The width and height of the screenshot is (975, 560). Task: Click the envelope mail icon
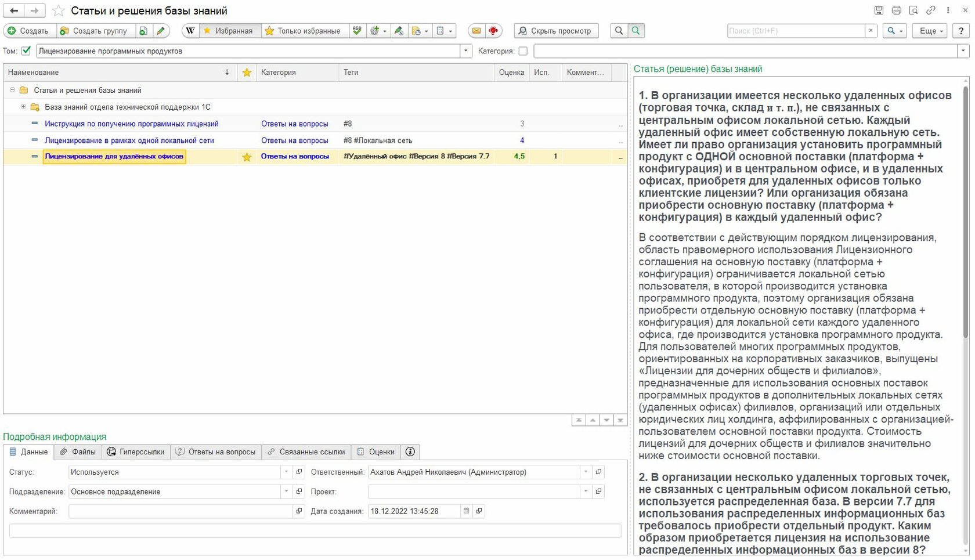pyautogui.click(x=476, y=31)
